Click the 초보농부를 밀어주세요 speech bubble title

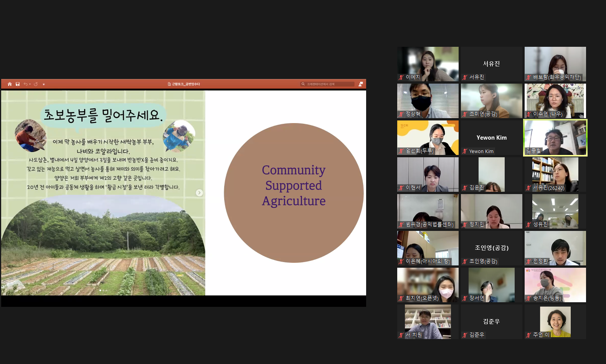coord(103,115)
